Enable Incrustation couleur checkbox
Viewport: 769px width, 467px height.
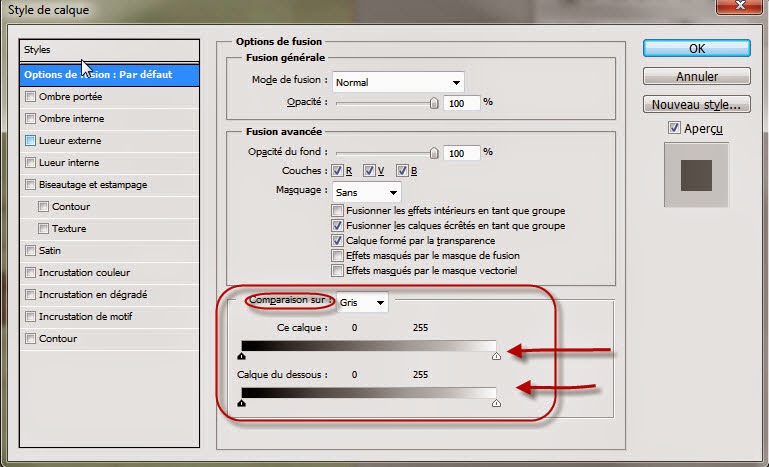pos(30,273)
